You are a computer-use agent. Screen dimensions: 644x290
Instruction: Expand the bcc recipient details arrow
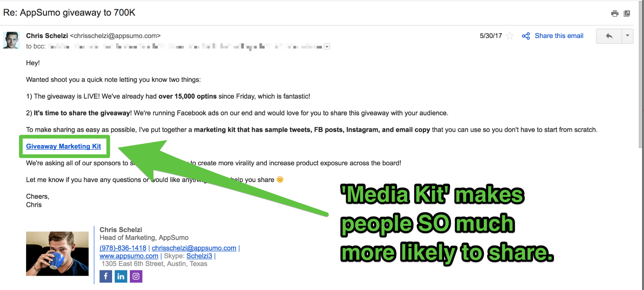327,47
